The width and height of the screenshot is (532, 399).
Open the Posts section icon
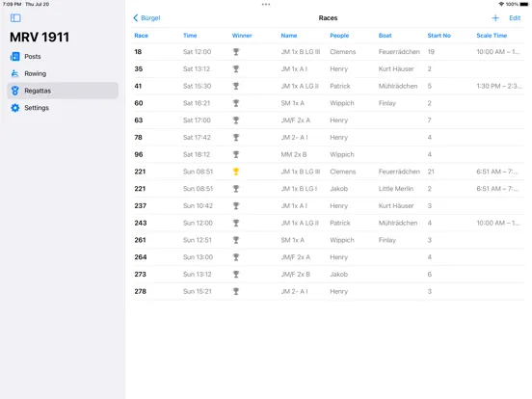(x=14, y=56)
